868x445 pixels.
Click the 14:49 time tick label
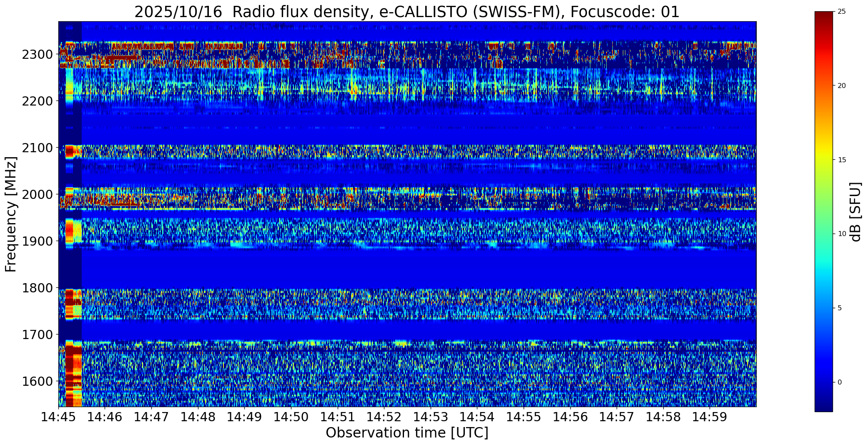[245, 417]
